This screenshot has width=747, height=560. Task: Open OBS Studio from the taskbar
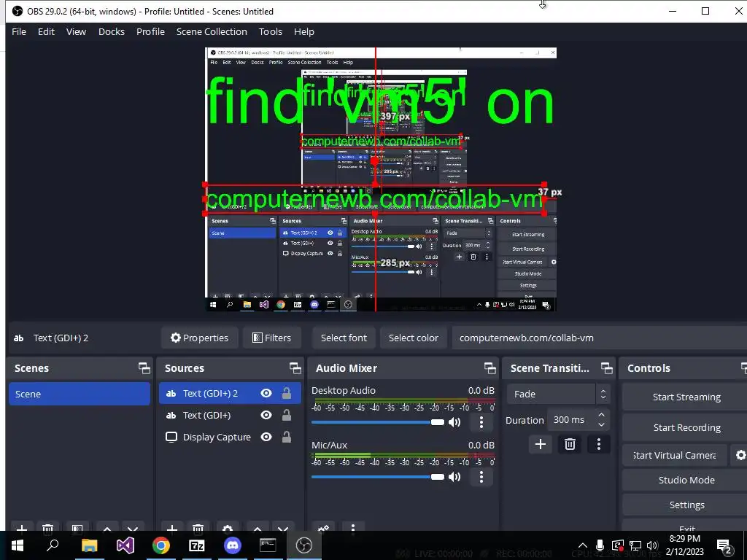click(304, 545)
